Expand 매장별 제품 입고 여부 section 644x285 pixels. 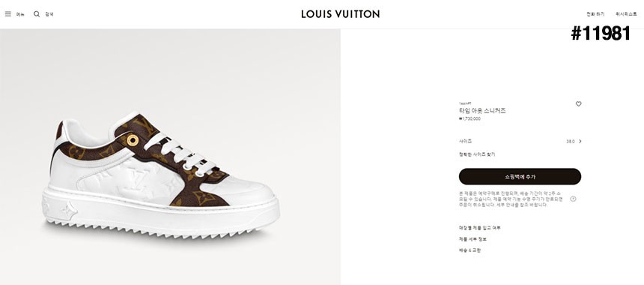480,228
